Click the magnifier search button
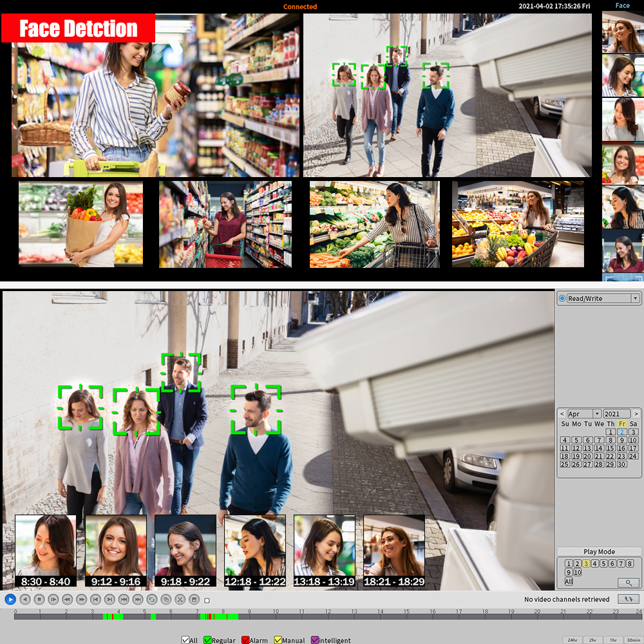The width and height of the screenshot is (644, 644). click(x=628, y=582)
